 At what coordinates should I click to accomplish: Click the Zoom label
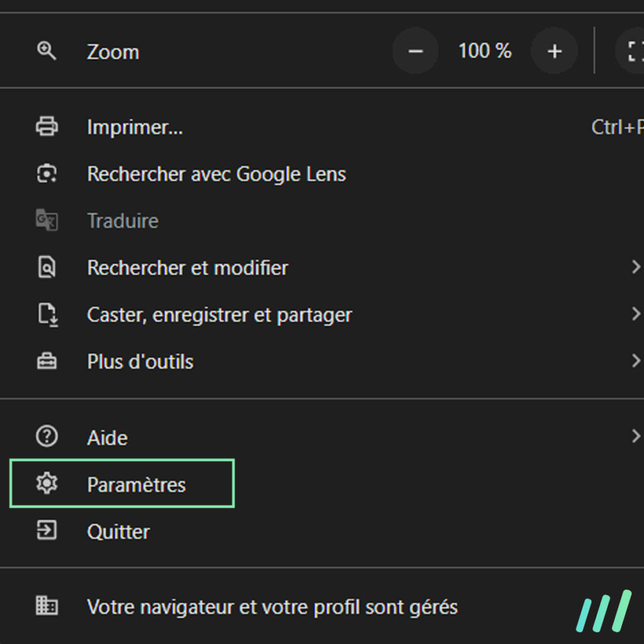(113, 52)
